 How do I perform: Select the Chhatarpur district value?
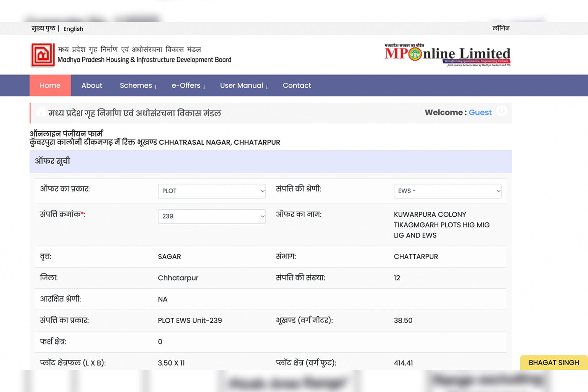pyautogui.click(x=178, y=278)
